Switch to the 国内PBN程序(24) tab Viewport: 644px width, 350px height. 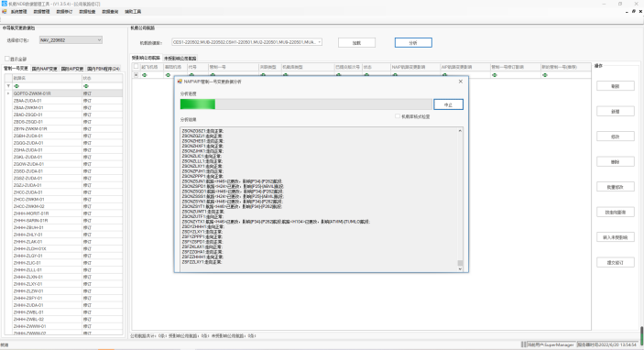click(104, 69)
